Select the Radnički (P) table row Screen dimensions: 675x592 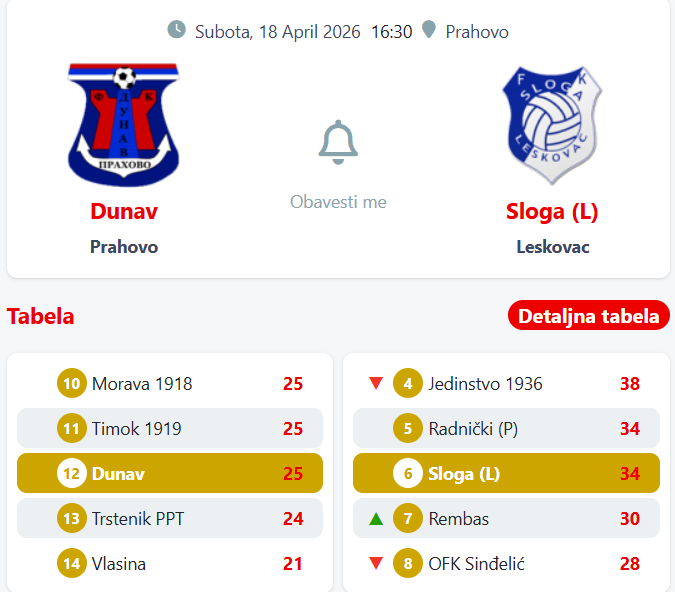pos(506,428)
